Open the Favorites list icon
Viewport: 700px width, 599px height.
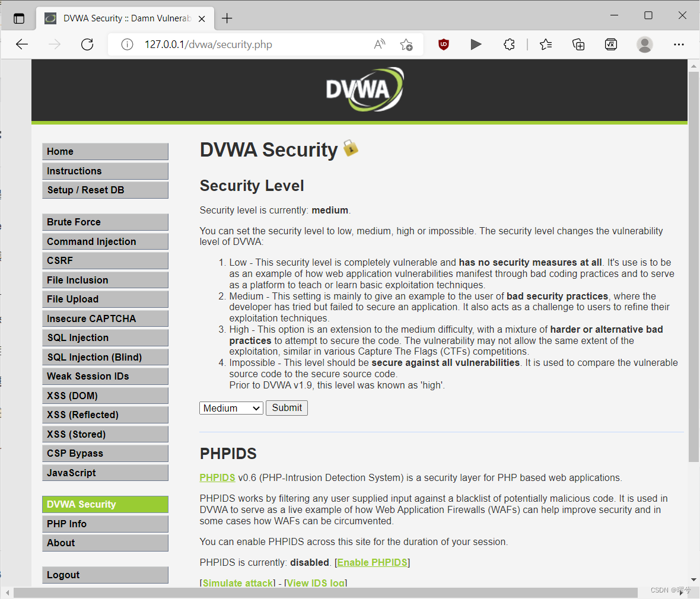pos(546,44)
